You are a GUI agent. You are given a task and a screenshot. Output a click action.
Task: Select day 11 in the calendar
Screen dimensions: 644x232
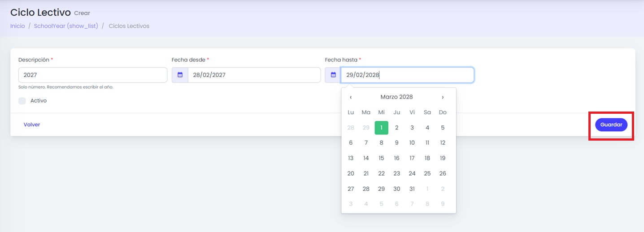coord(427,143)
